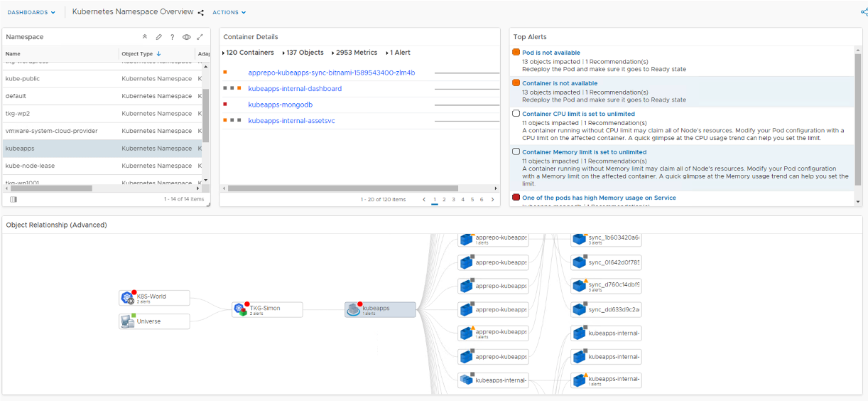
Task: Click red severity icon for high Memory usage alert
Action: pyautogui.click(x=516, y=197)
